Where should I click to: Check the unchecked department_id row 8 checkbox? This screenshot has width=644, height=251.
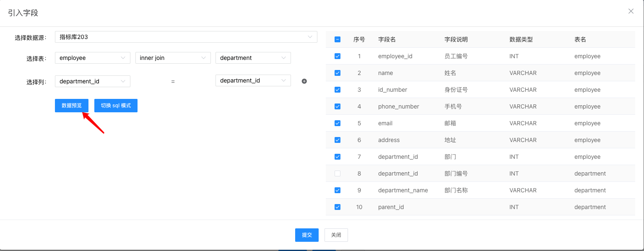pyautogui.click(x=338, y=173)
